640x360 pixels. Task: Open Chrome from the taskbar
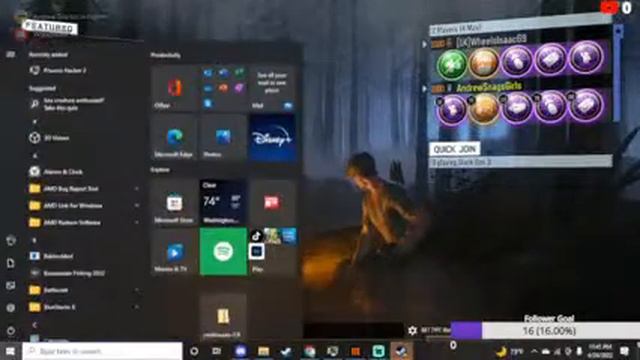[x=309, y=351]
